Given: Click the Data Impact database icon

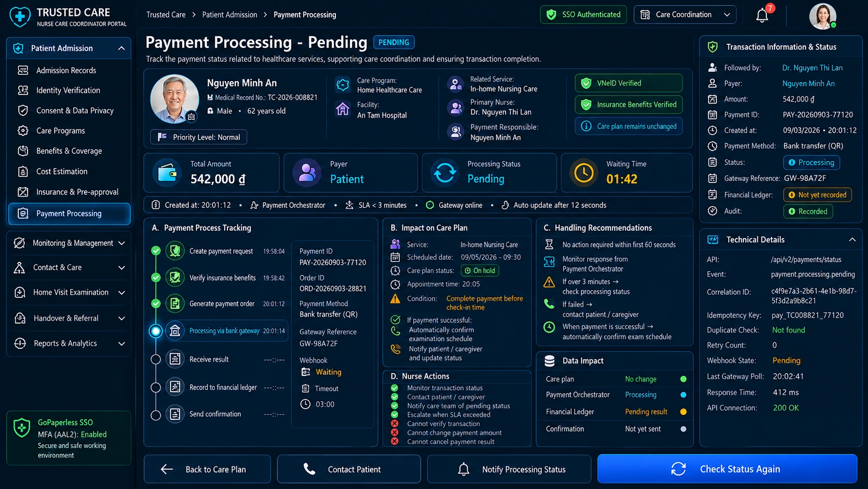Looking at the screenshot, I should tap(549, 361).
